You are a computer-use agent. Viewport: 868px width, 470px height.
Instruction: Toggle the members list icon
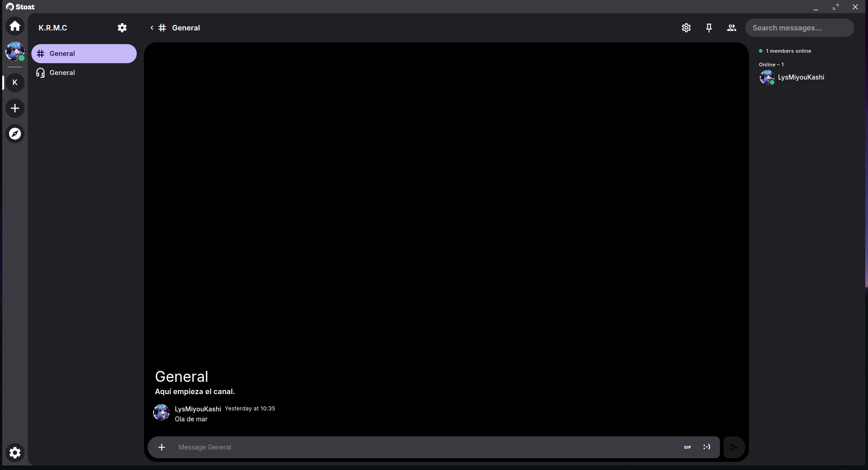point(731,28)
